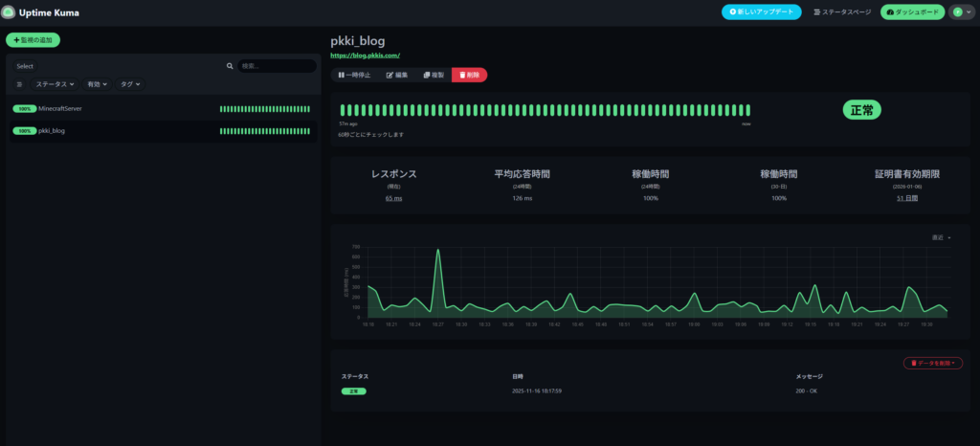Screen dimensions: 980x446
Task: Pause monitoring with 一時停止
Action: (354, 75)
